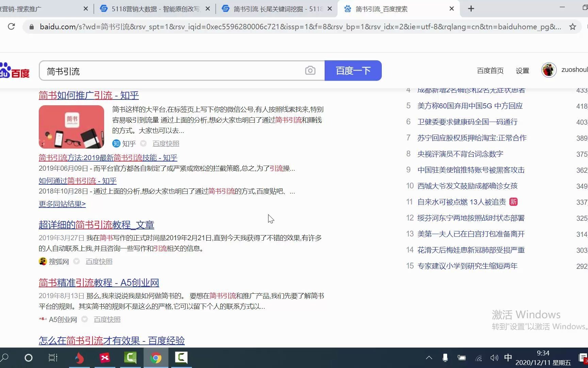The width and height of the screenshot is (588, 368).
Task: Show hidden system tray icons
Action: [429, 358]
